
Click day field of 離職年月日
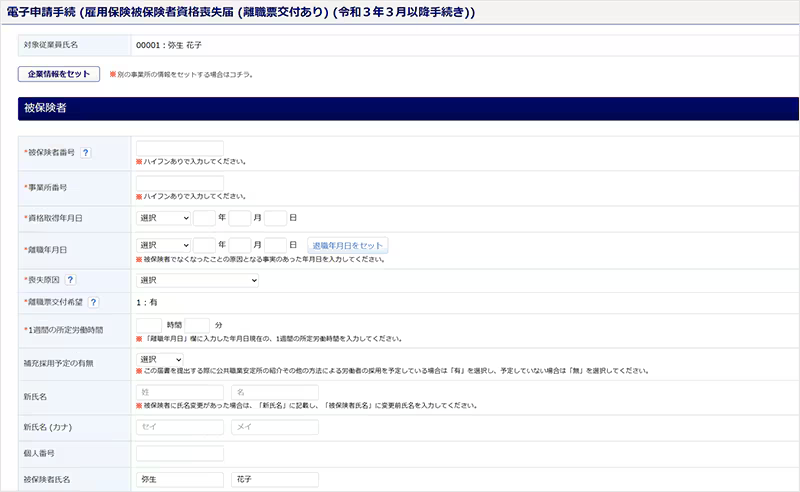click(x=276, y=245)
